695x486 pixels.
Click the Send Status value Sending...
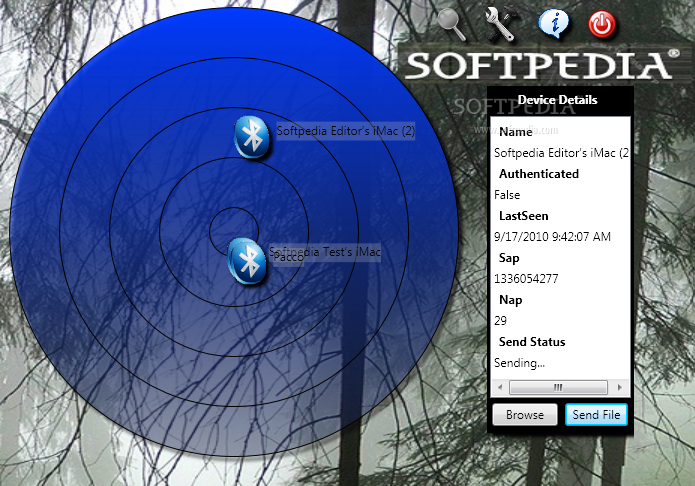click(519, 363)
